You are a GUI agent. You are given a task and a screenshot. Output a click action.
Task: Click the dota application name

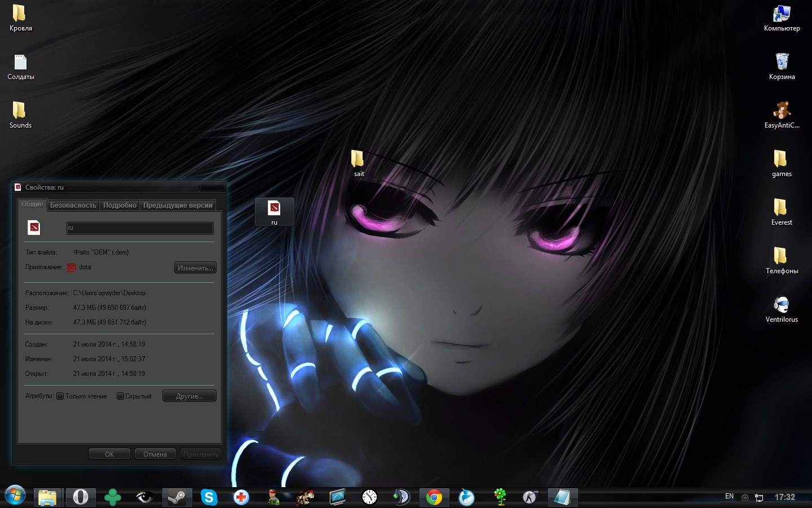coord(85,267)
